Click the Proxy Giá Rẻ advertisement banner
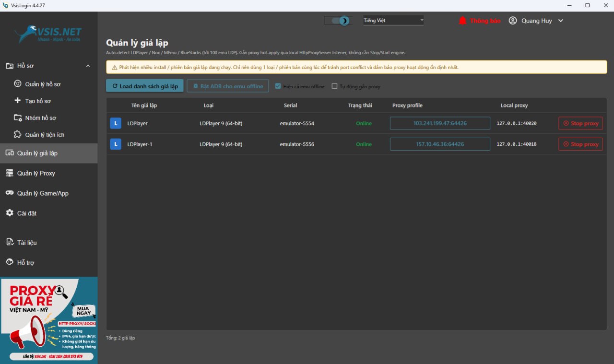The image size is (614, 364). pos(49,320)
